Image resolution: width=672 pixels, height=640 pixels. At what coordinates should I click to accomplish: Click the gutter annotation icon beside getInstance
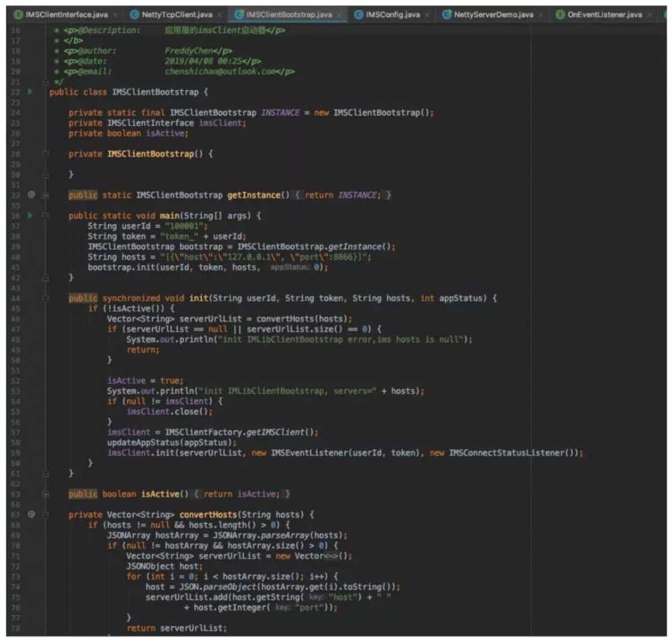pos(32,195)
